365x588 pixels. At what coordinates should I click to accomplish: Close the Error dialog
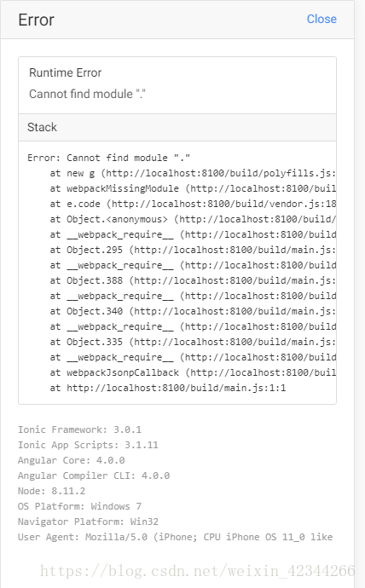[x=322, y=19]
